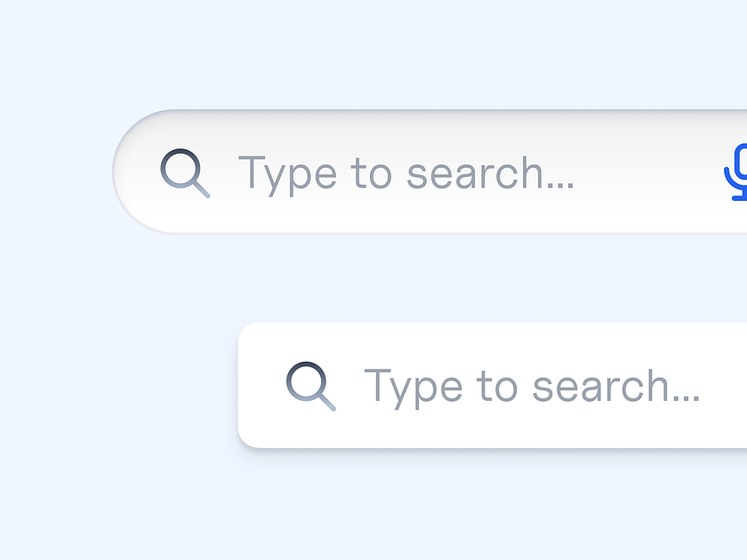This screenshot has width=747, height=560.
Task: Click the magnifier icon in the lower search box
Action: [x=310, y=386]
